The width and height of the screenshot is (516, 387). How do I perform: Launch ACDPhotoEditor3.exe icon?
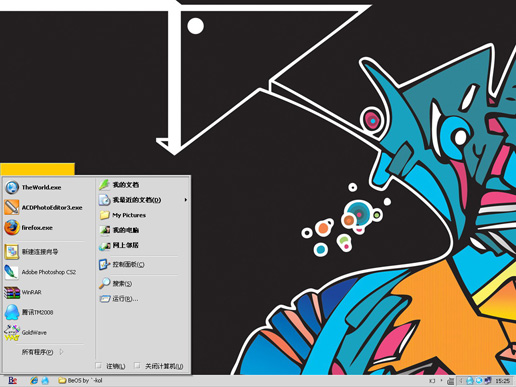coord(12,207)
